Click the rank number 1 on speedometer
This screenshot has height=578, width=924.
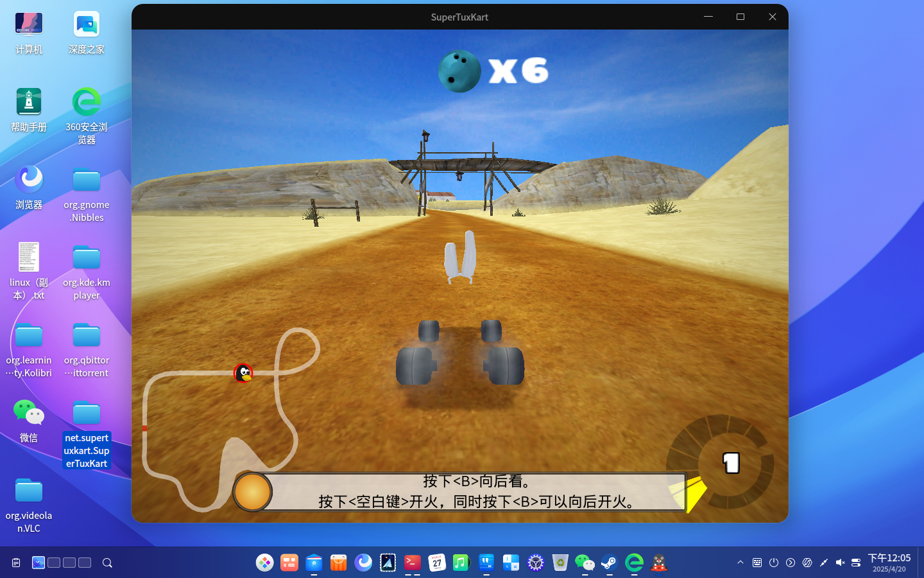click(x=732, y=463)
